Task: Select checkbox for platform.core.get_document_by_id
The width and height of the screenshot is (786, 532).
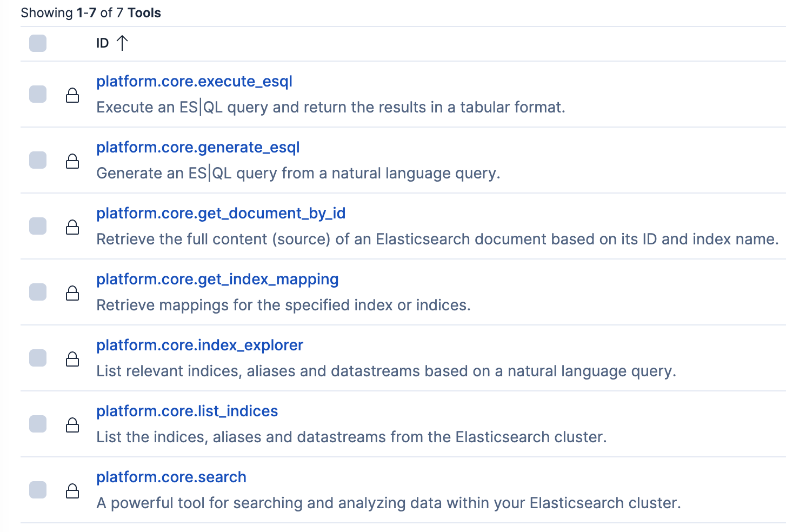Action: 38,226
